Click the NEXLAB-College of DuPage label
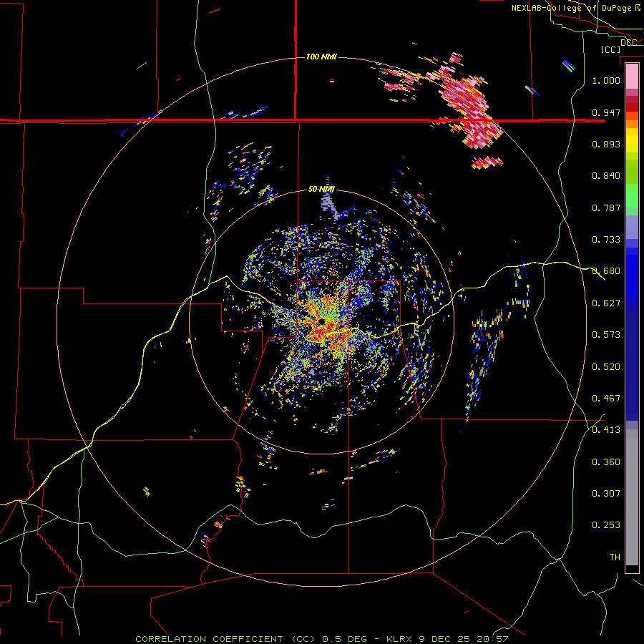This screenshot has width=644, height=644. [575, 8]
